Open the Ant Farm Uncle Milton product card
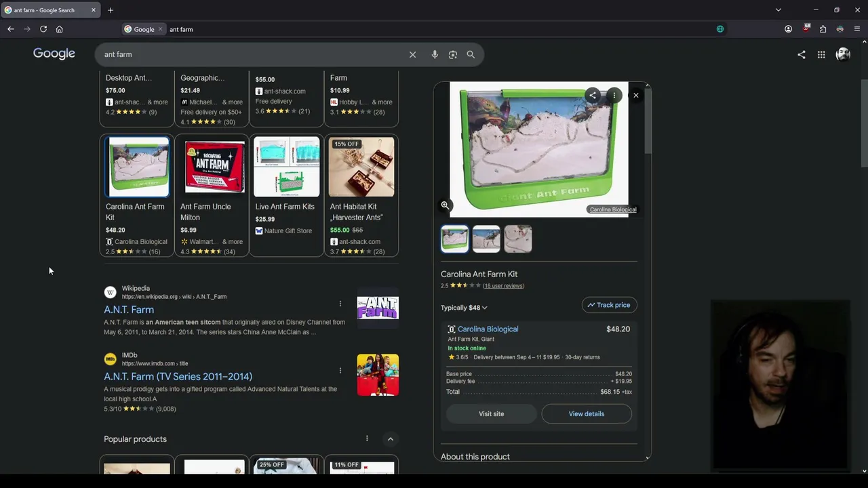Viewport: 868px width, 488px height. 212,196
